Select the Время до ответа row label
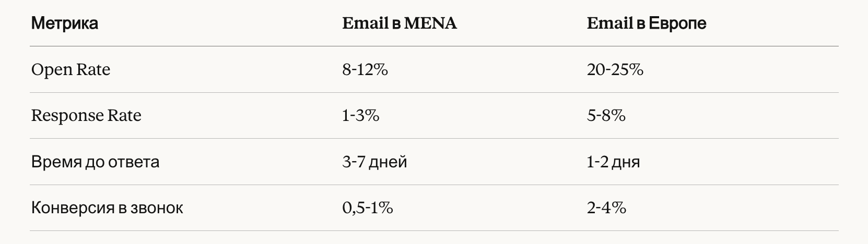This screenshot has height=244, width=868. click(x=95, y=162)
